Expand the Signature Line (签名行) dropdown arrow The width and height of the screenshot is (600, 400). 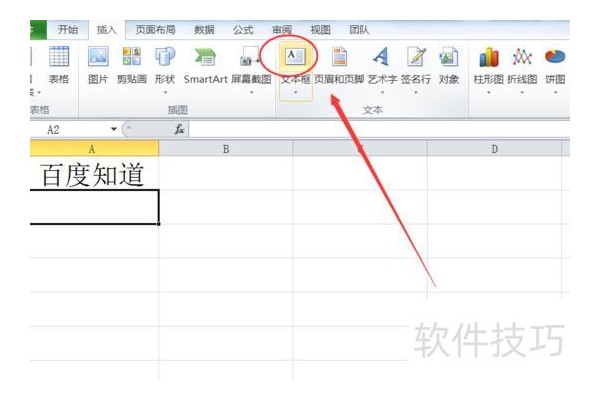tap(416, 93)
